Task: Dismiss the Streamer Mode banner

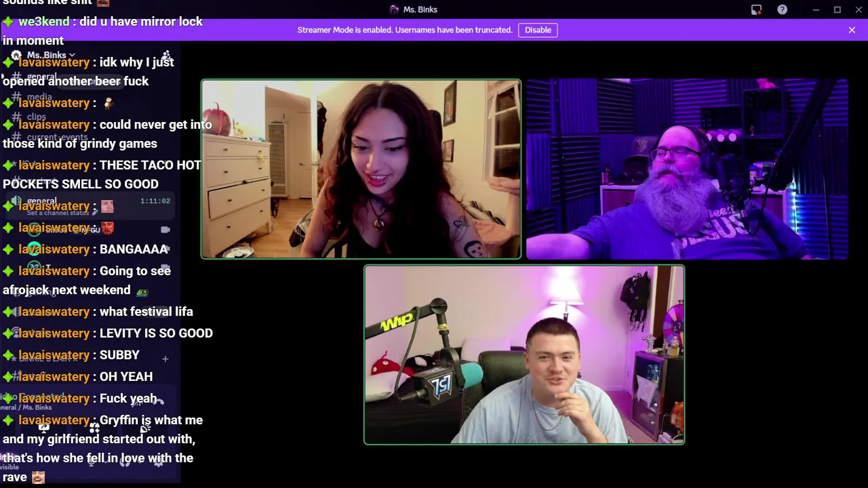Action: (852, 30)
